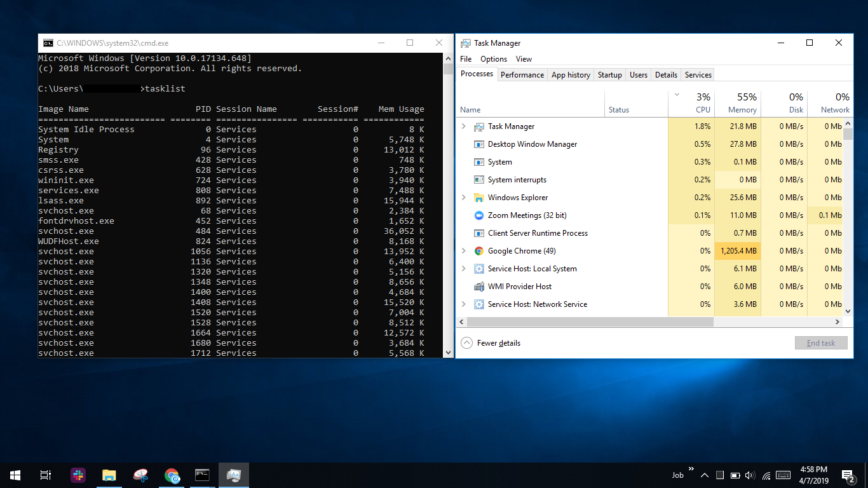Open the Startup tab
The image size is (868, 488).
(609, 75)
